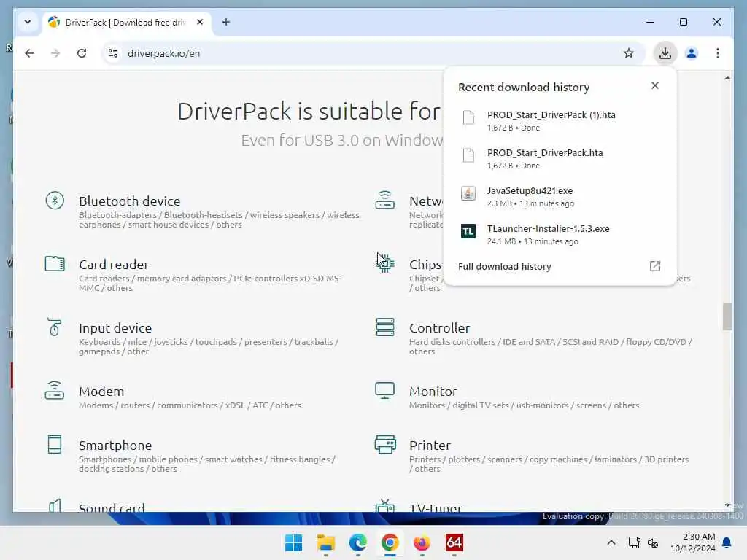Switch to Chrome from the taskbar
747x560 pixels.
click(390, 542)
